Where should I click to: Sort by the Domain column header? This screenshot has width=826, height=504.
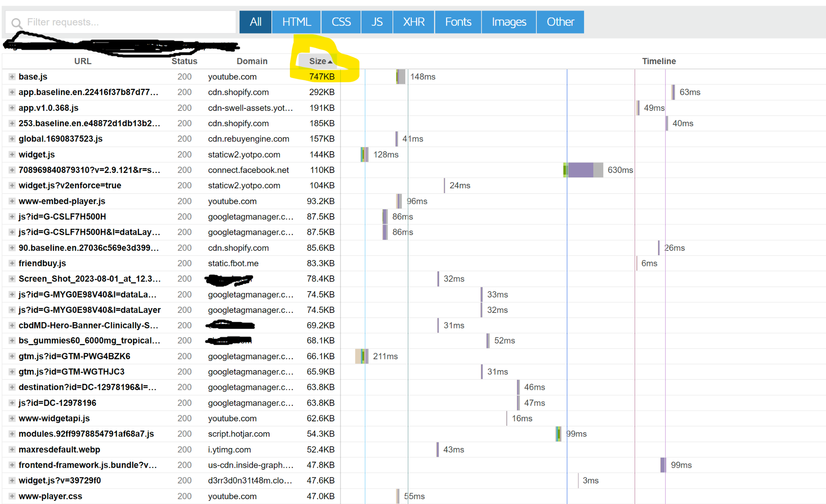[252, 61]
